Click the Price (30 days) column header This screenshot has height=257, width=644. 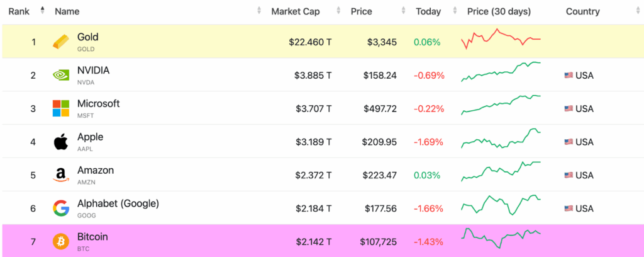coord(499,11)
